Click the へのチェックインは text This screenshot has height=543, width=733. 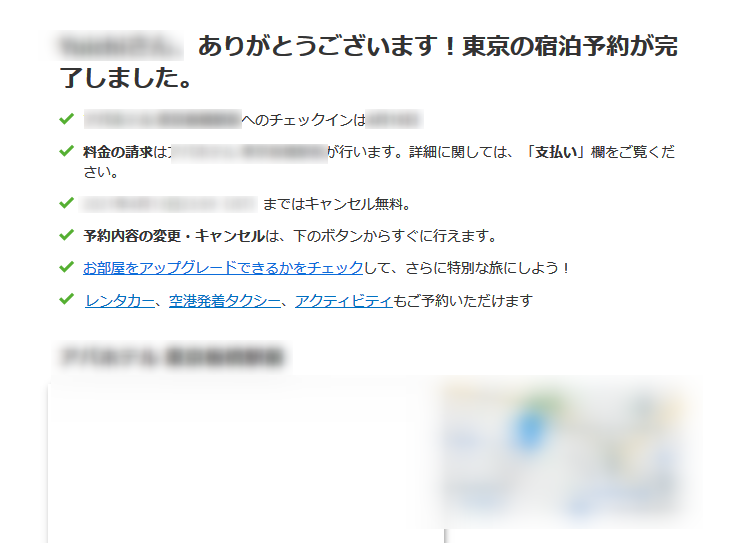(304, 120)
